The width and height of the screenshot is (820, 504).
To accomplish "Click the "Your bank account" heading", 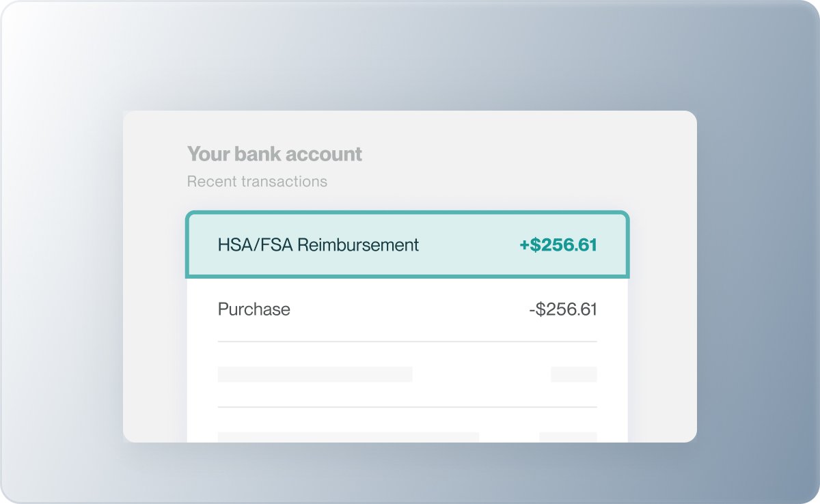I will tap(274, 154).
